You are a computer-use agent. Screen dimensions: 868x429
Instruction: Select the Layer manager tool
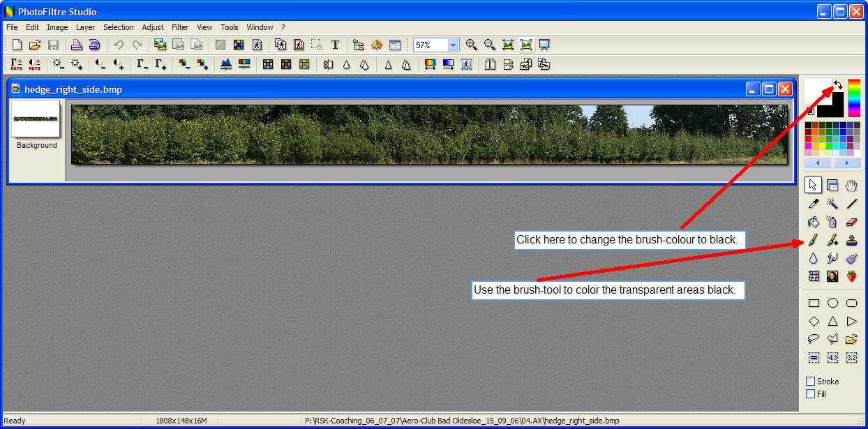click(x=832, y=185)
